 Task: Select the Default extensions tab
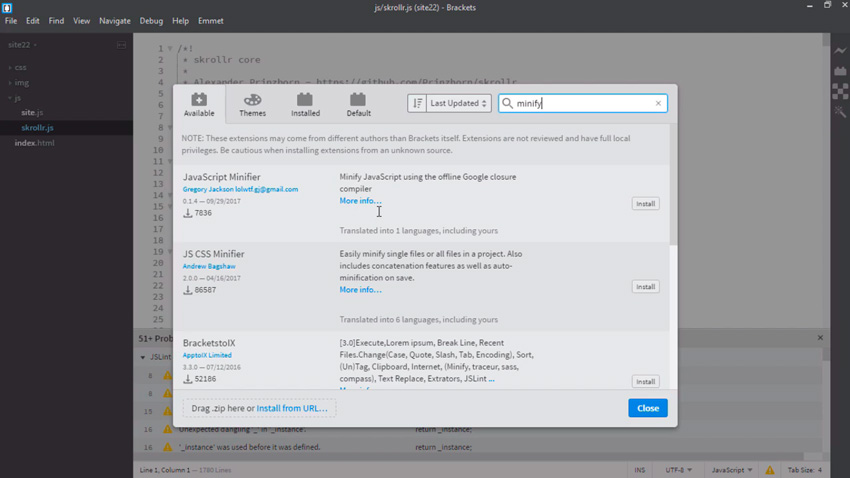click(x=358, y=104)
